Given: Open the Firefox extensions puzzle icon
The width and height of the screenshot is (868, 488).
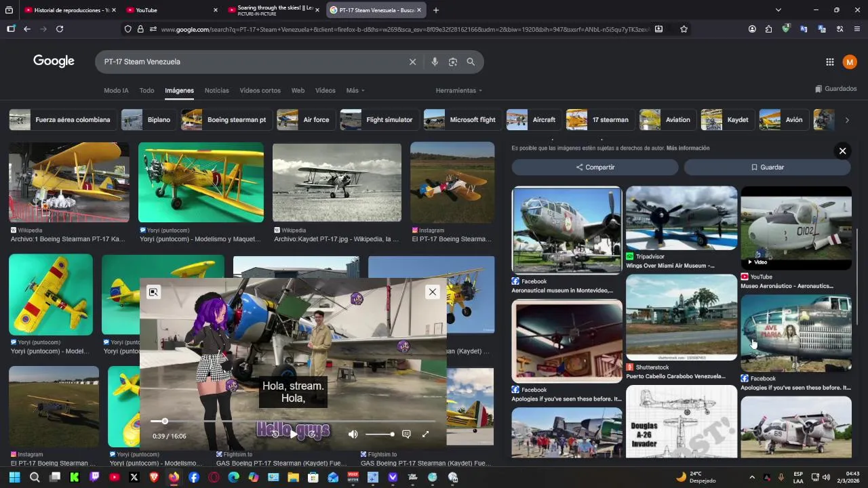Looking at the screenshot, I should coord(768,29).
